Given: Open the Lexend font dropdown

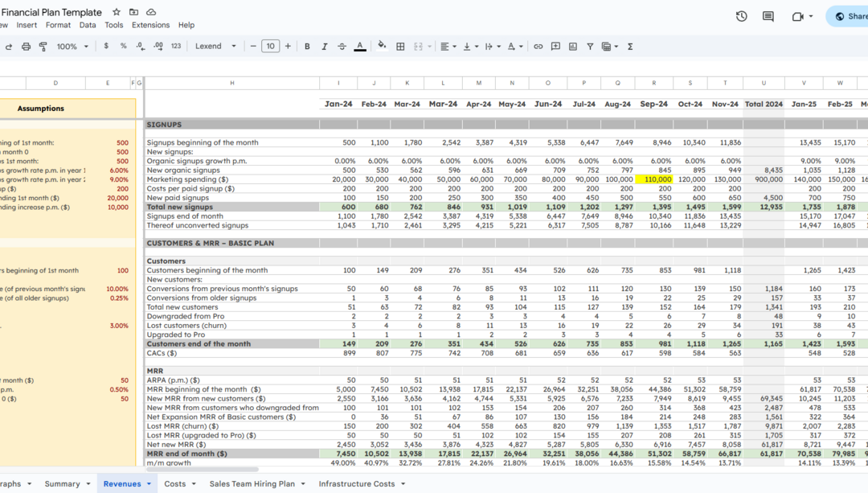Looking at the screenshot, I should (215, 47).
